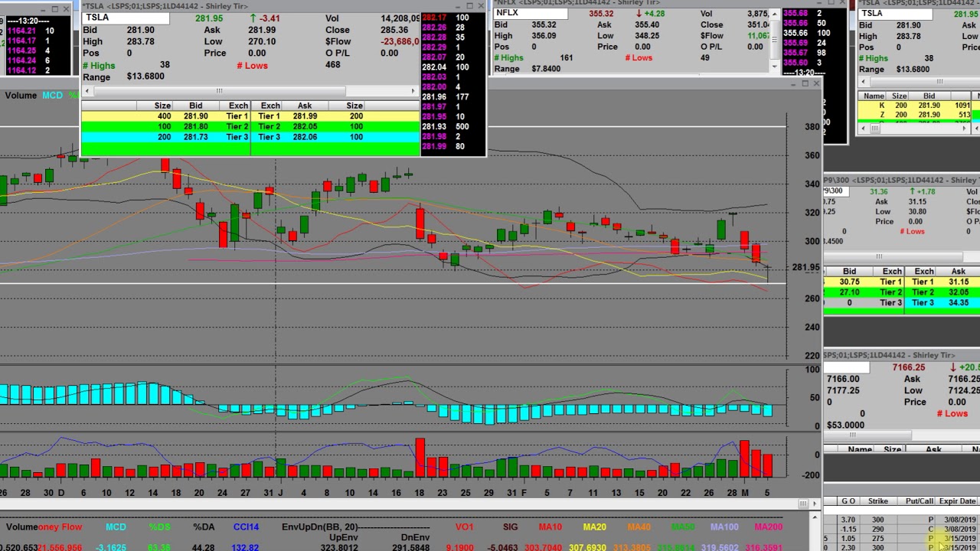Click the MA40 legend item

[x=639, y=527]
